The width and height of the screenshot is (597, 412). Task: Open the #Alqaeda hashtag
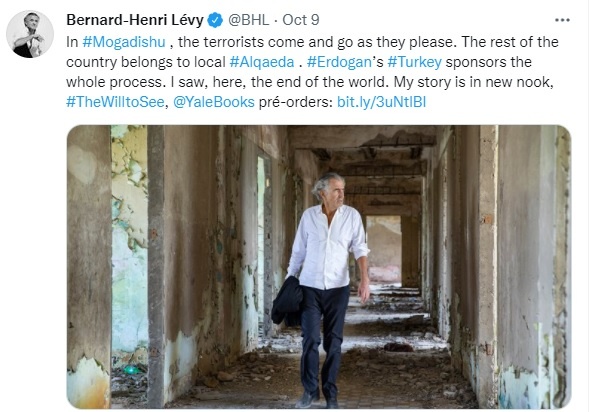click(x=262, y=62)
